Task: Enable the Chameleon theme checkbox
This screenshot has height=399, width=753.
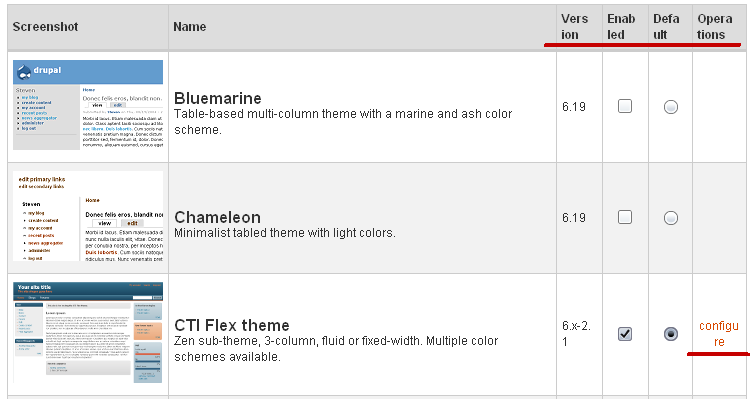Action: tap(624, 217)
